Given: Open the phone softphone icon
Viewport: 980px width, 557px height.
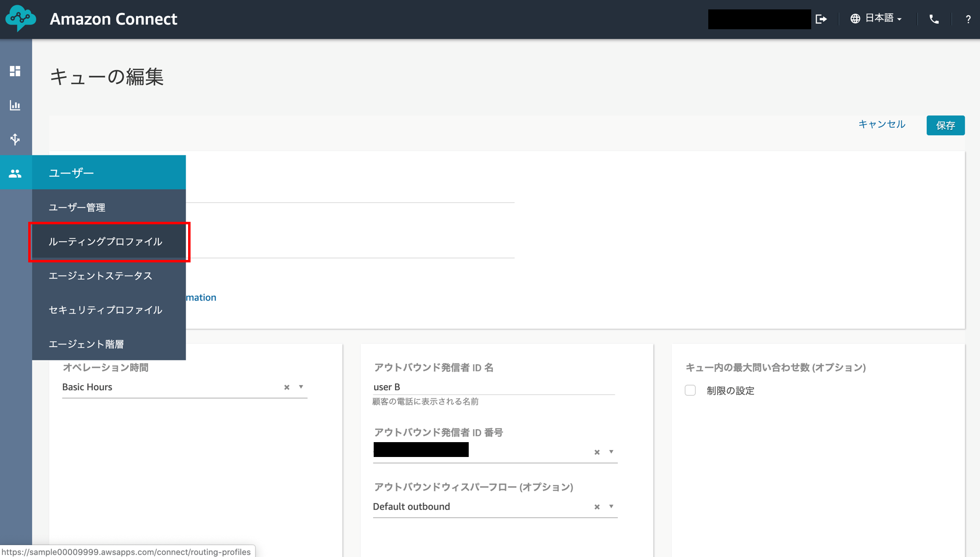Looking at the screenshot, I should pos(934,19).
